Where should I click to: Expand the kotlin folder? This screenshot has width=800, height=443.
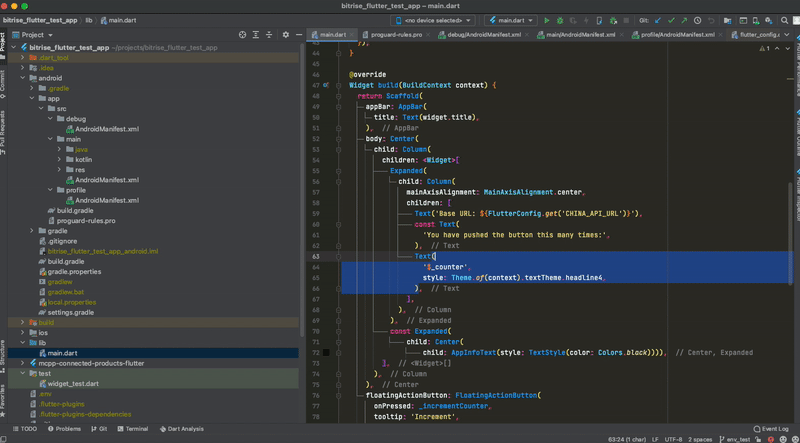[59, 159]
